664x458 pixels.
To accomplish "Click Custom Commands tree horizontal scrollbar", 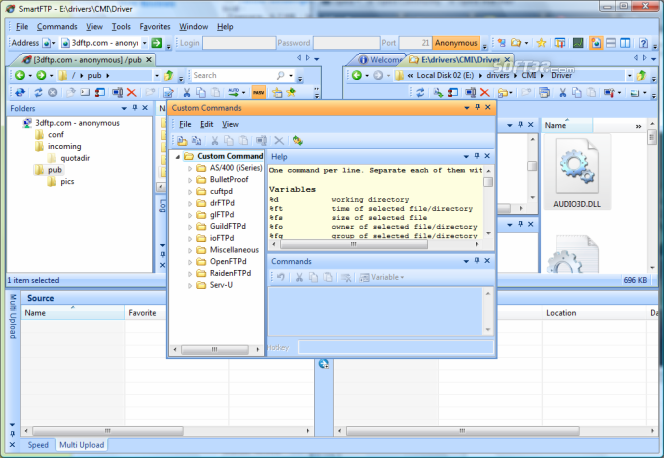I will (216, 350).
